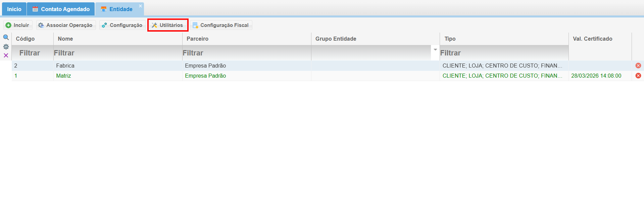Click the magnifier search icon
Image resolution: width=644 pixels, height=207 pixels.
pyautogui.click(x=6, y=37)
